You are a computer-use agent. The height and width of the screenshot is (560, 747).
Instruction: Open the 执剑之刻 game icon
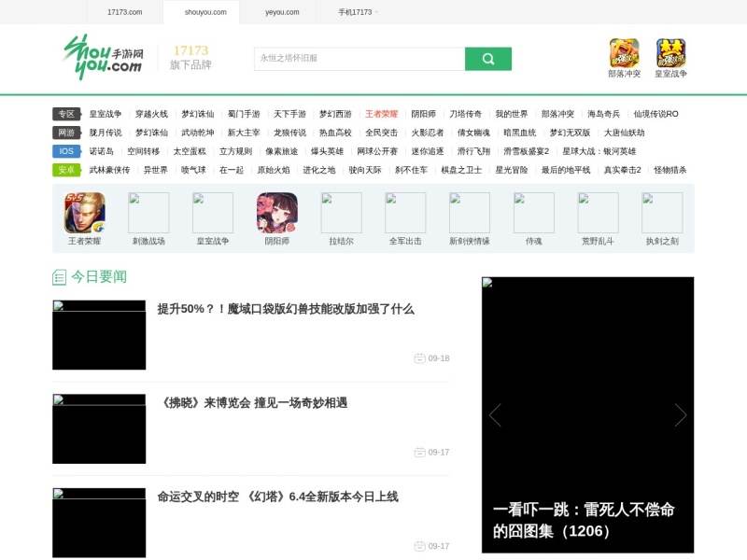pos(662,213)
